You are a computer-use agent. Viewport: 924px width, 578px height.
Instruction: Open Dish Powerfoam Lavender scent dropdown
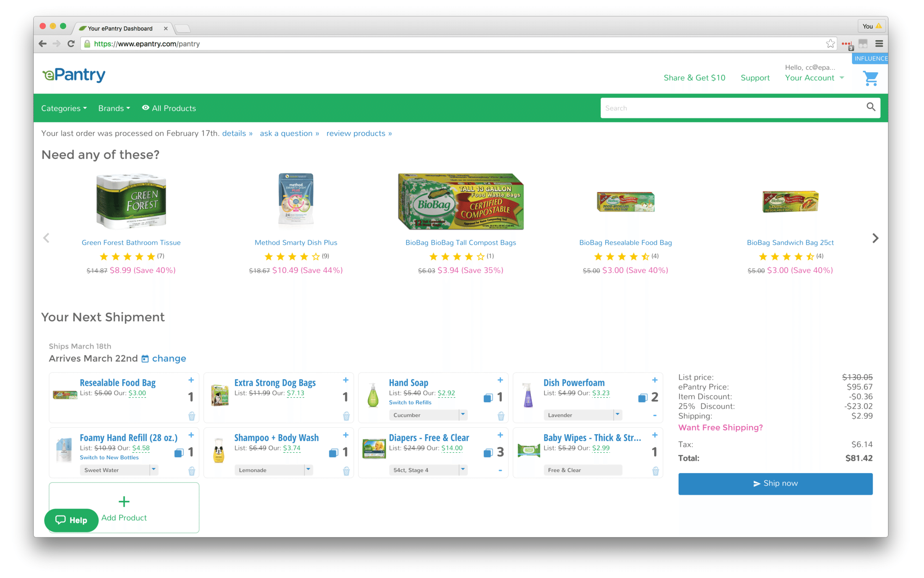pos(583,415)
